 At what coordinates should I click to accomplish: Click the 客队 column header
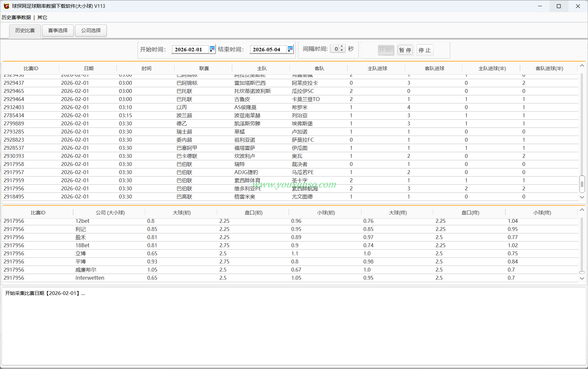319,69
